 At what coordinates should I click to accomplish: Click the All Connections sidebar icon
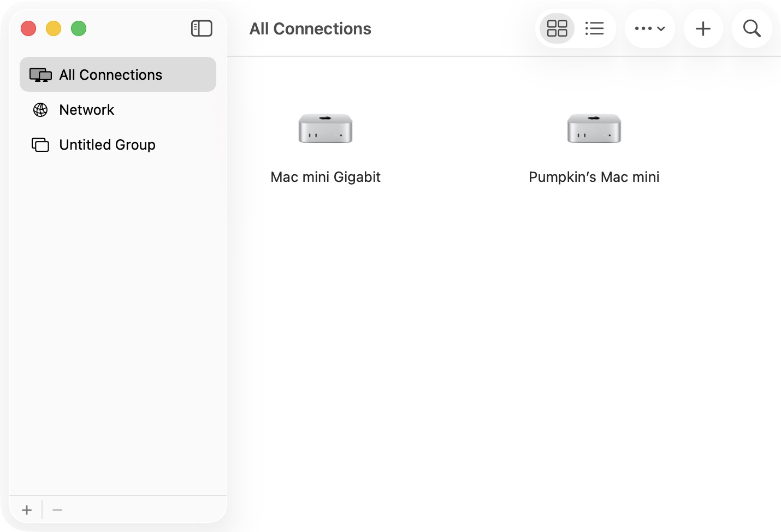[x=40, y=74]
